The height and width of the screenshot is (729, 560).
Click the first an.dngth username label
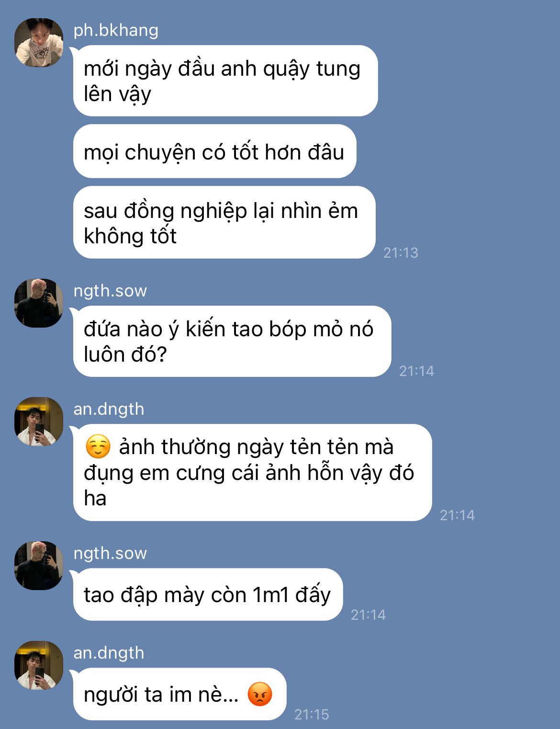click(109, 409)
